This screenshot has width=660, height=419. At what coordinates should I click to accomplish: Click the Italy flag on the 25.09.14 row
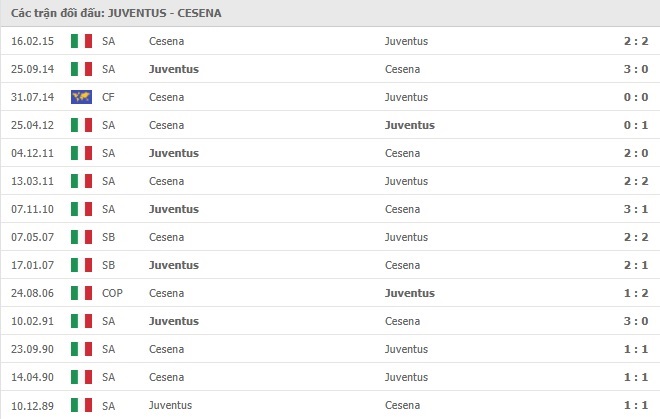(81, 69)
